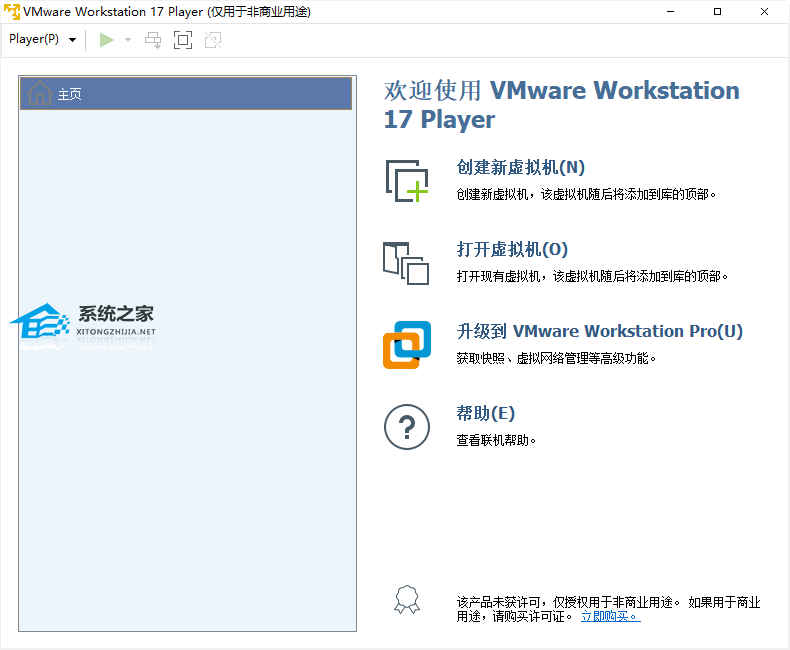Click the open virtual machine icon
This screenshot has width=790, height=650.
pos(406,263)
